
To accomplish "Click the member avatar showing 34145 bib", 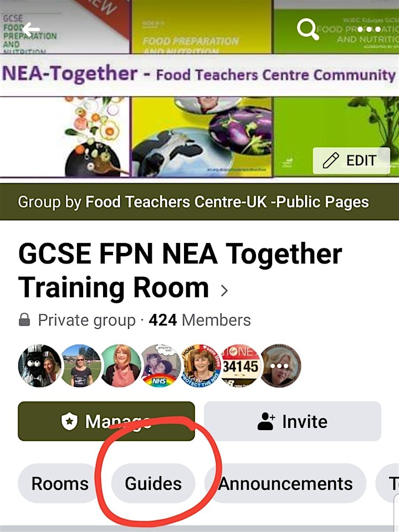I will (x=241, y=366).
